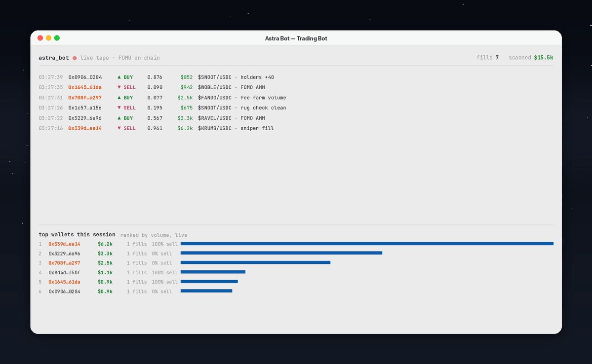
Task: Click the SELL label in the $WOBLE/USDC row
Action: 129,87
